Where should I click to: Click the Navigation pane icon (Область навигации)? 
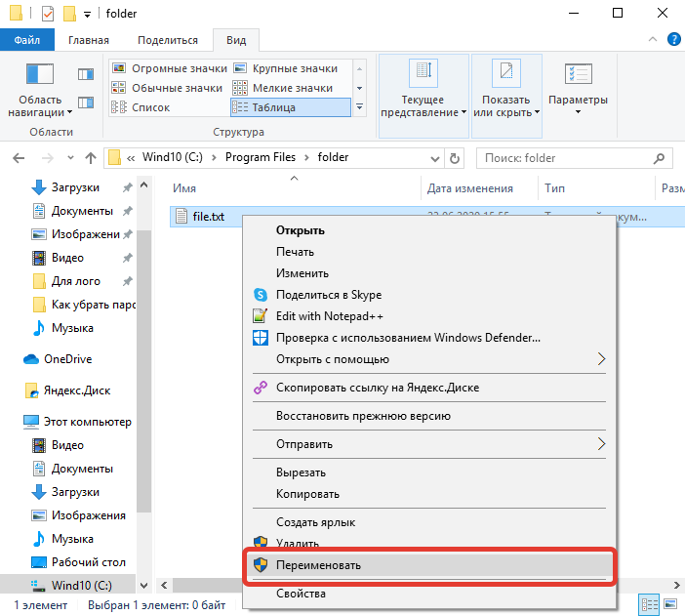(x=40, y=73)
